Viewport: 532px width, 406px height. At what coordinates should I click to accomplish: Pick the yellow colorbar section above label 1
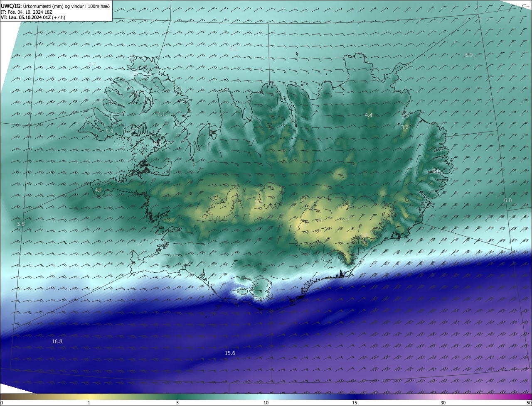[x=89, y=396]
